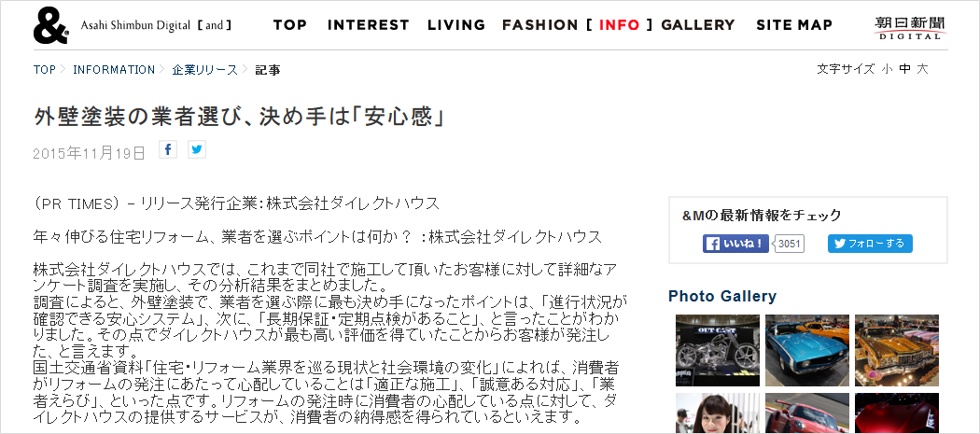Viewport: 980px width, 434px height.
Task: Open the blue muscle car thumbnail
Action: coord(807,350)
